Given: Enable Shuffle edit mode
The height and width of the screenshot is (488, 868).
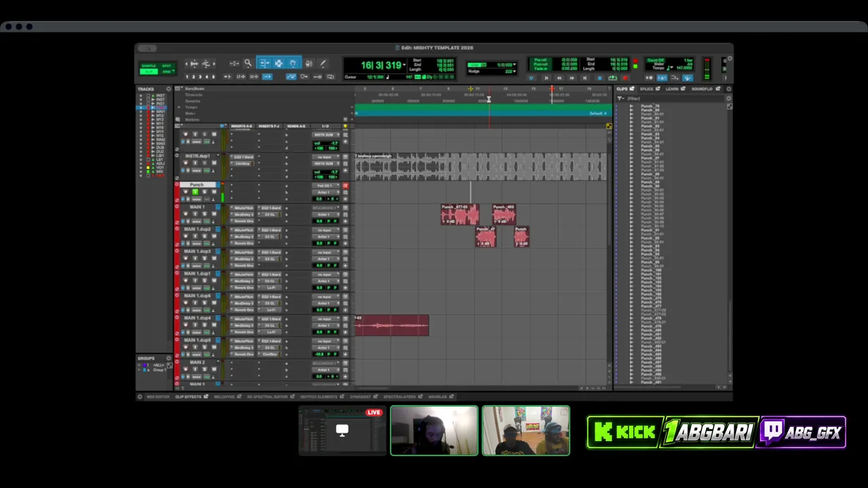Looking at the screenshot, I should pyautogui.click(x=149, y=66).
